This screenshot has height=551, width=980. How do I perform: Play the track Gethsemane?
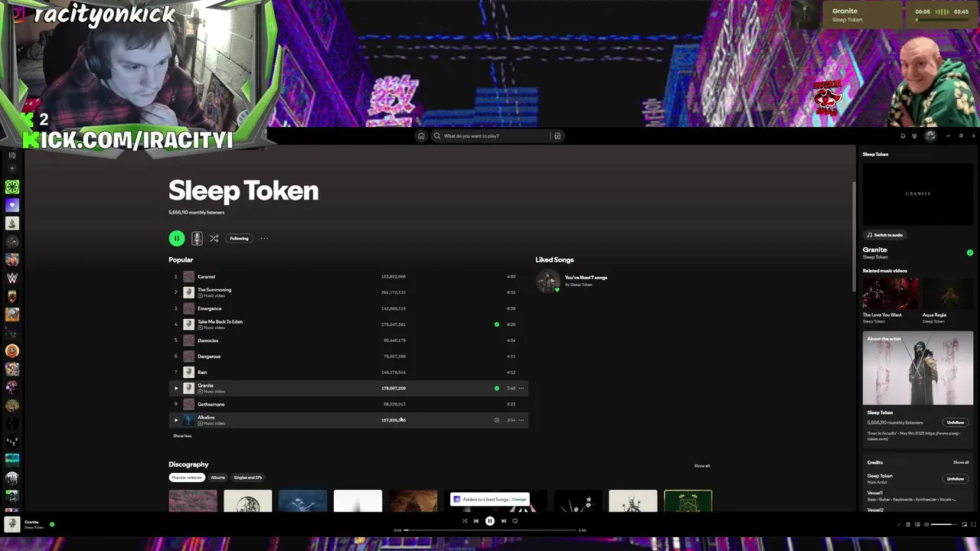point(348,404)
